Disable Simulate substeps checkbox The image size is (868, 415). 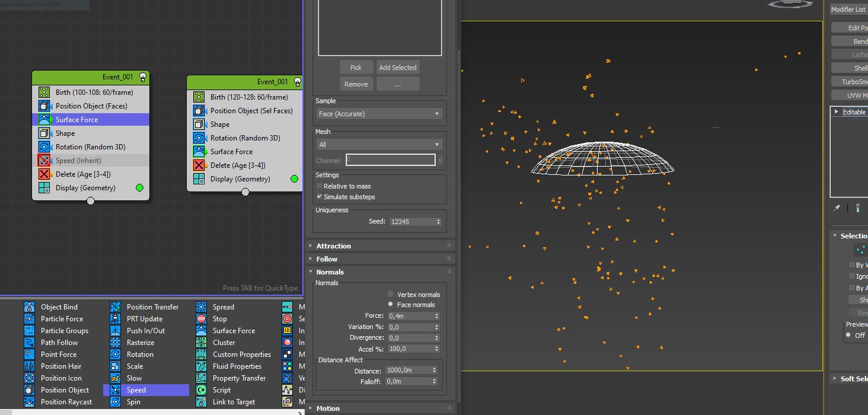320,197
